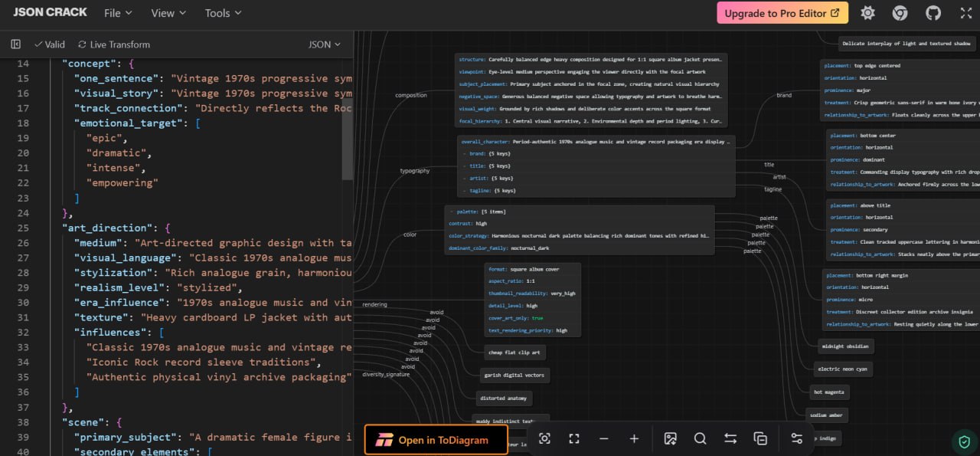Viewport: 980px width, 456px height.
Task: Place cursor on "epic" line in editor
Action: (x=107, y=138)
